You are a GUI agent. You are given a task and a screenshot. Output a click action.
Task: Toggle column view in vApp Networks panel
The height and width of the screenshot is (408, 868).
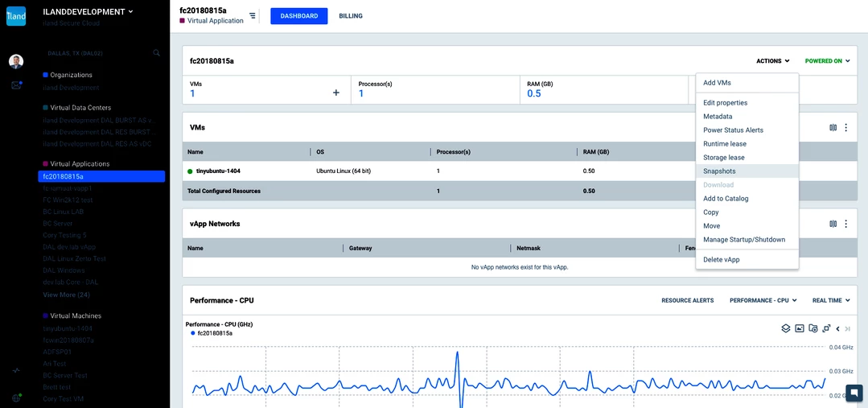pos(833,224)
